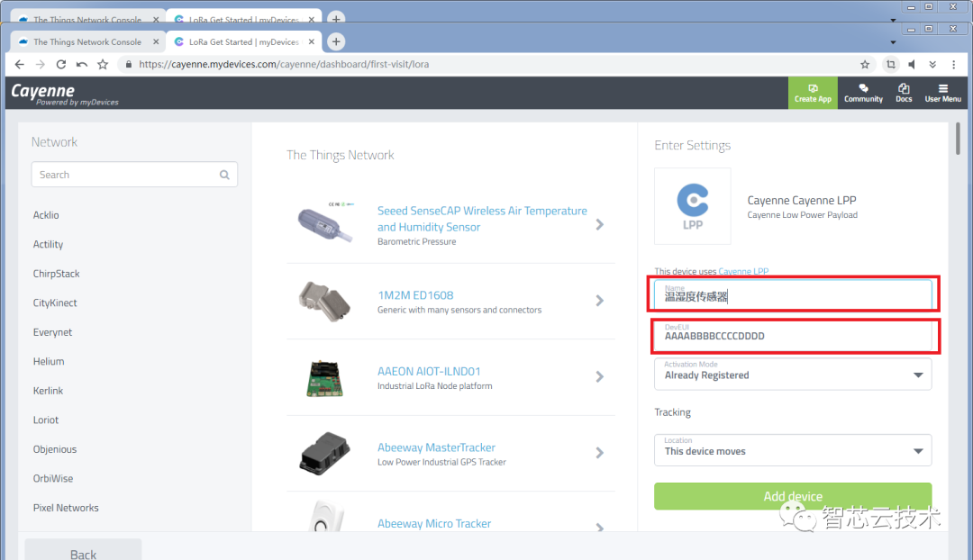The width and height of the screenshot is (973, 560).
Task: Click the Add device button
Action: (x=793, y=496)
